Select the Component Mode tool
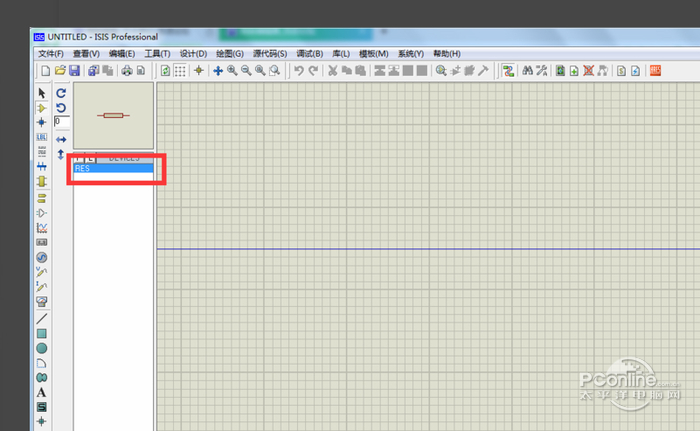This screenshot has width=700, height=431. point(42,108)
